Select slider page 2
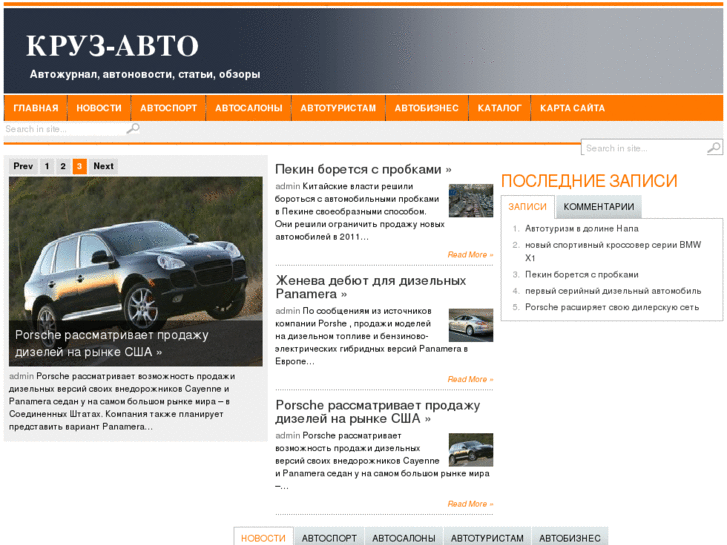This screenshot has height=545, width=727. click(63, 166)
